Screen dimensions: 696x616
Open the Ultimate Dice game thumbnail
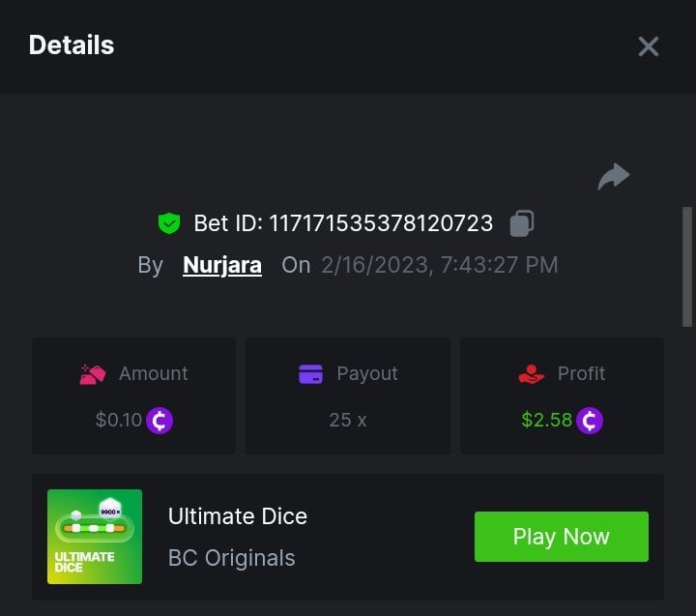95,537
